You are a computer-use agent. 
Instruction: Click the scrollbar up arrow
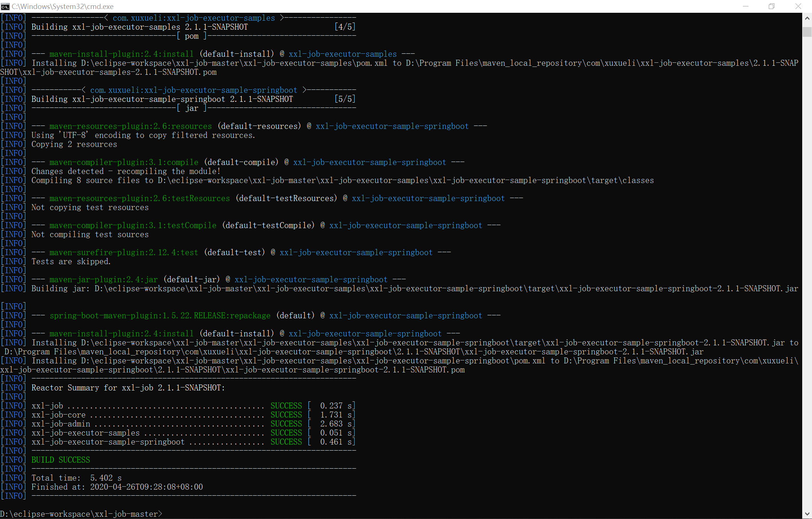tap(807, 18)
